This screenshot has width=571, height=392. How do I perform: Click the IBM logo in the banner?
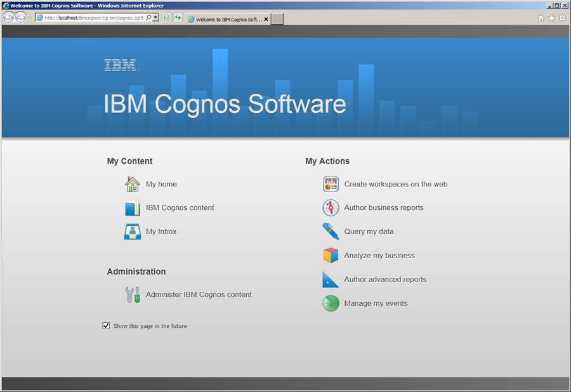coord(122,65)
